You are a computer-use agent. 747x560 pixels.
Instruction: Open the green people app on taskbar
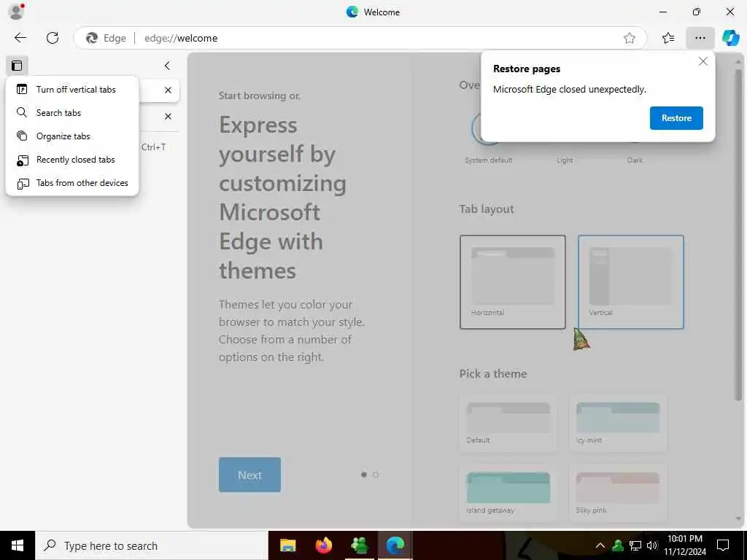pos(359,545)
